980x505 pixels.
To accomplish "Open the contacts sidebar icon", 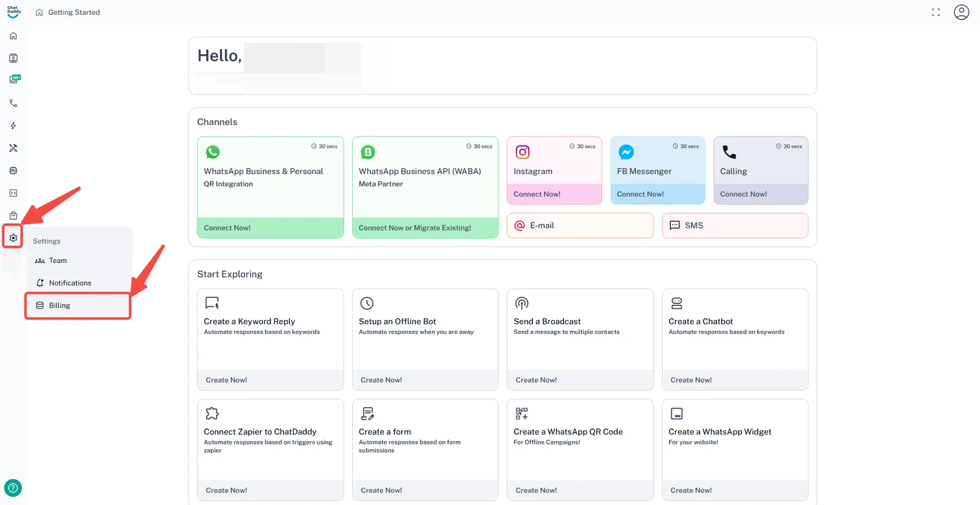I will (x=13, y=58).
